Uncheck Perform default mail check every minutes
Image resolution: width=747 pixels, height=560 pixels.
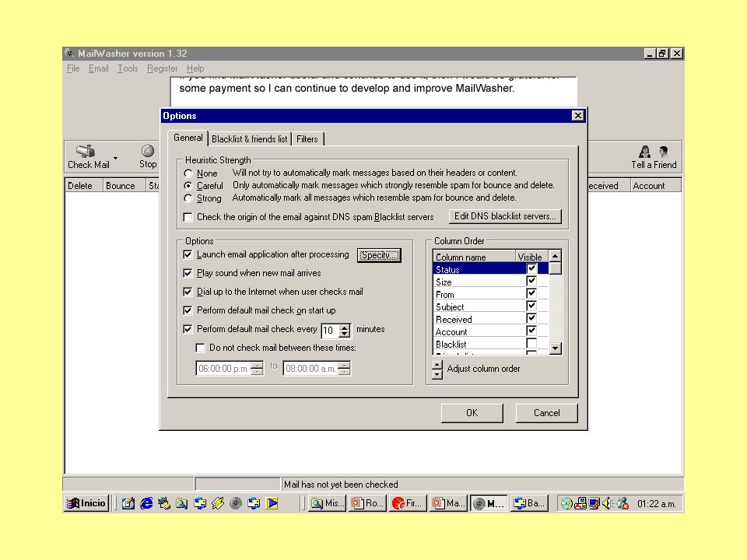tap(188, 329)
